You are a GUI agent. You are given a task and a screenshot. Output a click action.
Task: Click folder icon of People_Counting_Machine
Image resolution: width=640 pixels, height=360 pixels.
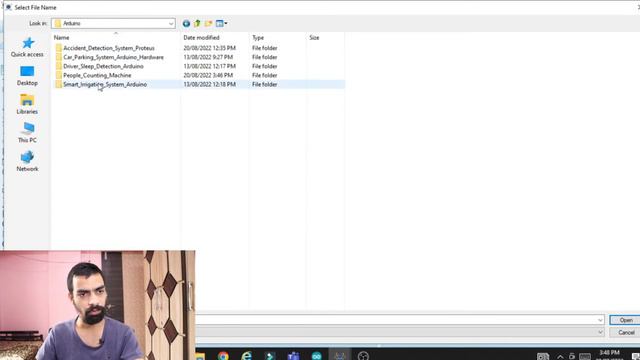[58, 75]
